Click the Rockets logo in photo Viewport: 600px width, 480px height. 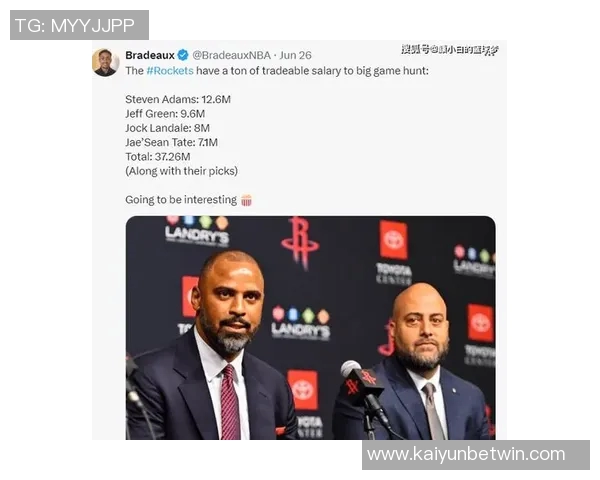(x=300, y=243)
